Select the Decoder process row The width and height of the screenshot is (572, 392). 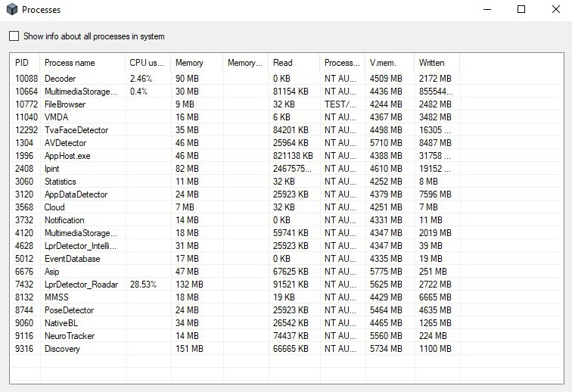pyautogui.click(x=61, y=79)
